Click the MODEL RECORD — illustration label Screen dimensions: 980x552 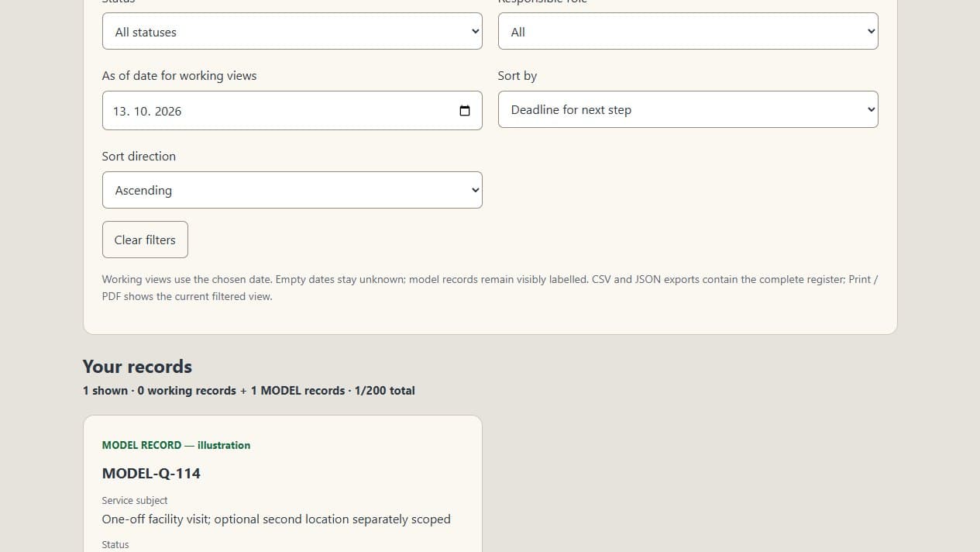click(x=176, y=445)
